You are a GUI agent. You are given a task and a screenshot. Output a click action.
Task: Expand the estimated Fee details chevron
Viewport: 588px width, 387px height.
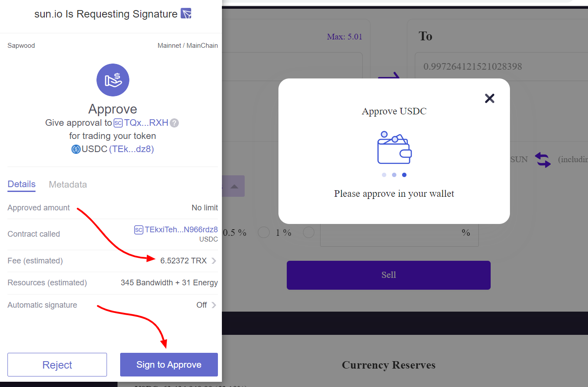point(214,261)
